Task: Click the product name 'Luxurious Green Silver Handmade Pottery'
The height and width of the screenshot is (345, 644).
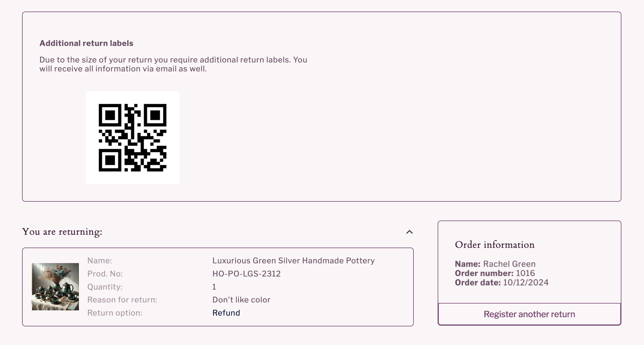Action: point(293,260)
